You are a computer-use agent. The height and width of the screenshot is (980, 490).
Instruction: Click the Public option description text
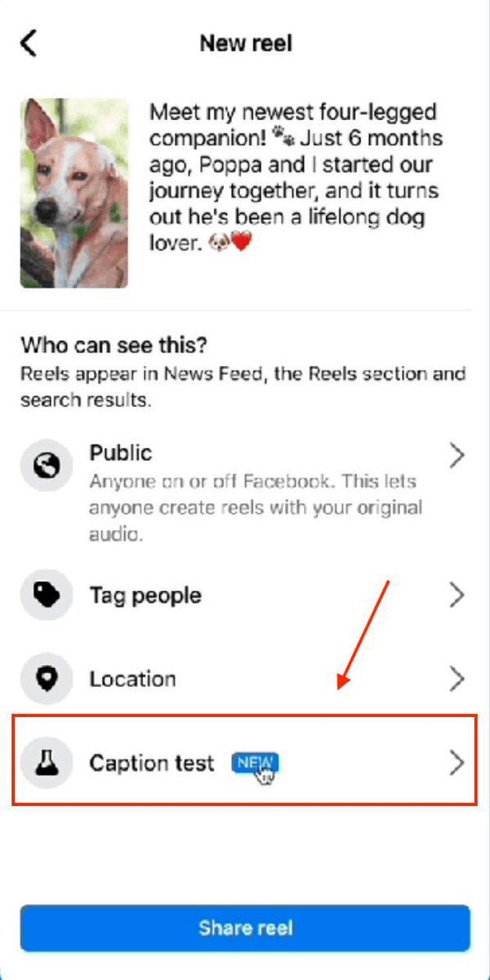click(256, 508)
